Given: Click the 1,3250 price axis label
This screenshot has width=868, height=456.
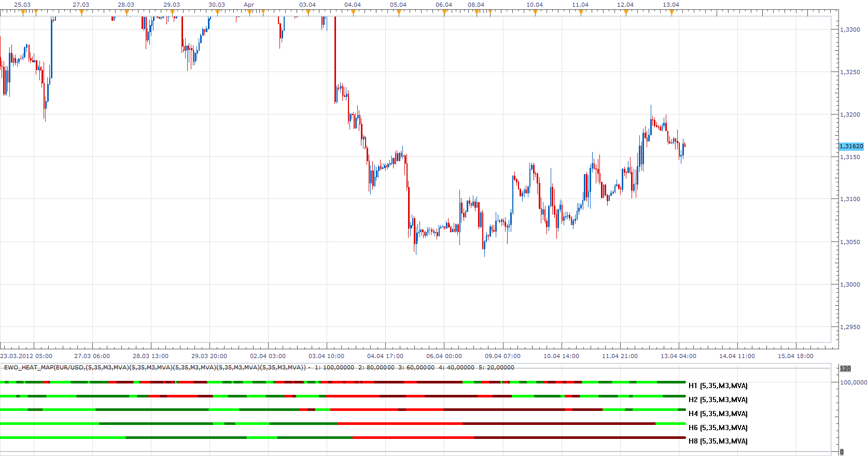Looking at the screenshot, I should [x=850, y=72].
